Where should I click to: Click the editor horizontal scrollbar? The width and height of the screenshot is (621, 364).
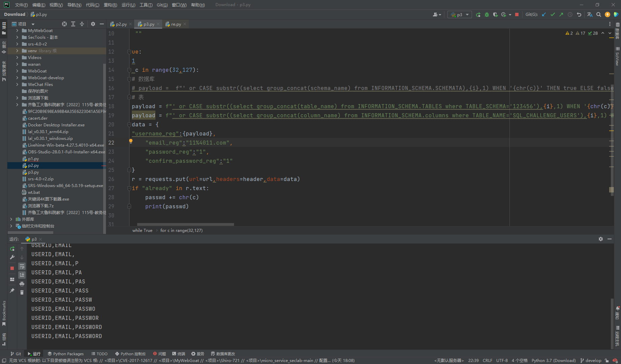[x=185, y=224]
